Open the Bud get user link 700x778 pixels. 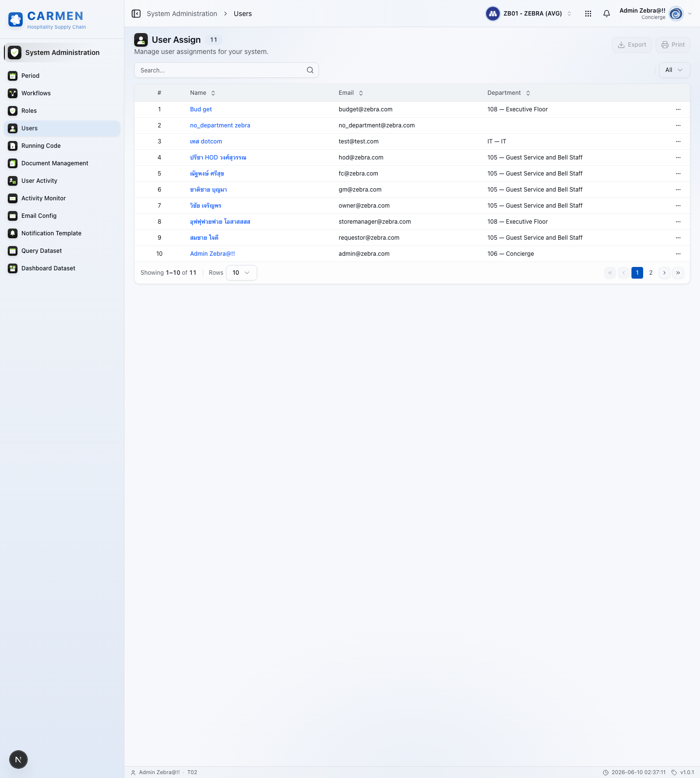201,109
